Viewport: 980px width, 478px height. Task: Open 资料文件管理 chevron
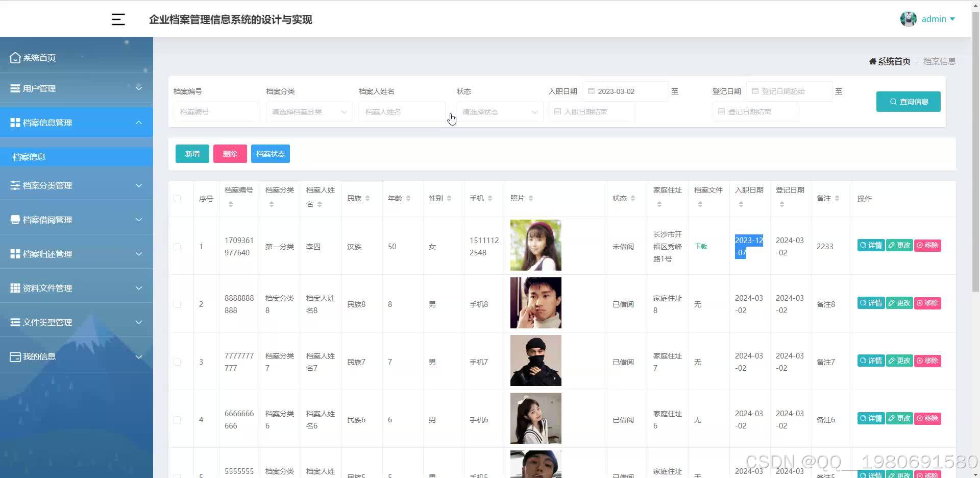139,288
